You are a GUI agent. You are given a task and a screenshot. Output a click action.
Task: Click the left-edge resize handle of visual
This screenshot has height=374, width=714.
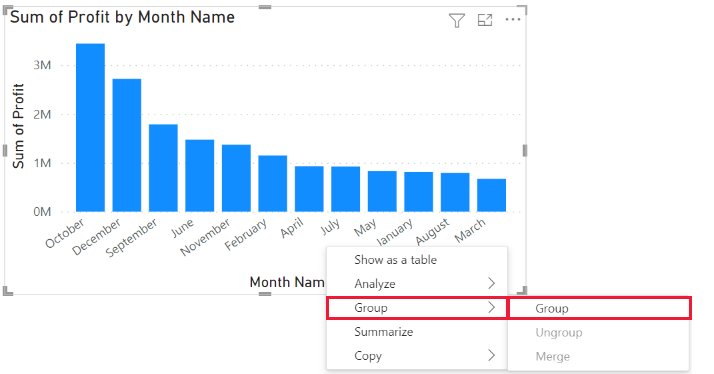point(5,150)
